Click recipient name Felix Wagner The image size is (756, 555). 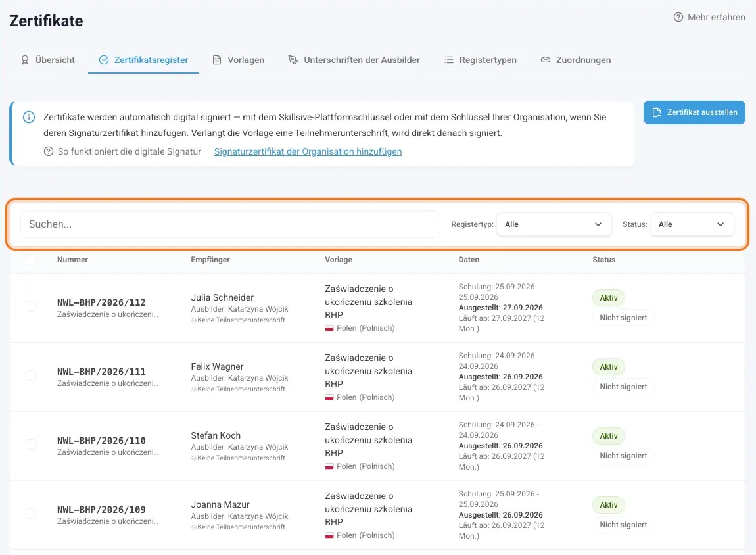pyautogui.click(x=217, y=366)
